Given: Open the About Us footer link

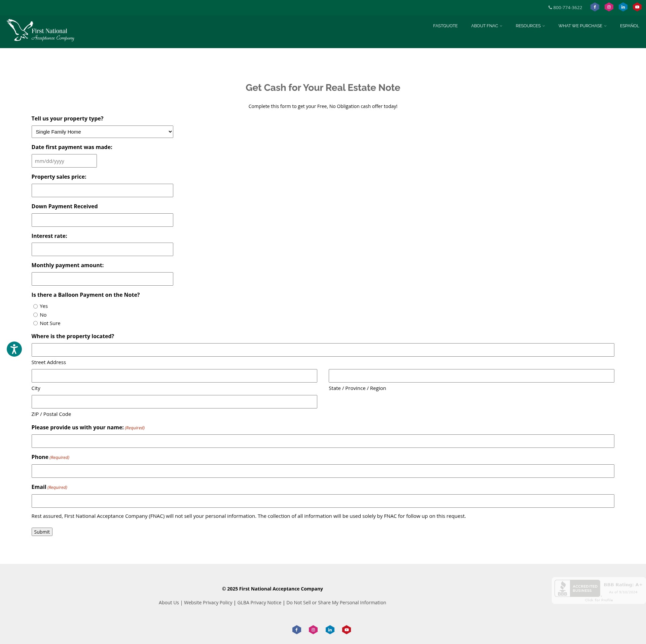Looking at the screenshot, I should [x=169, y=603].
